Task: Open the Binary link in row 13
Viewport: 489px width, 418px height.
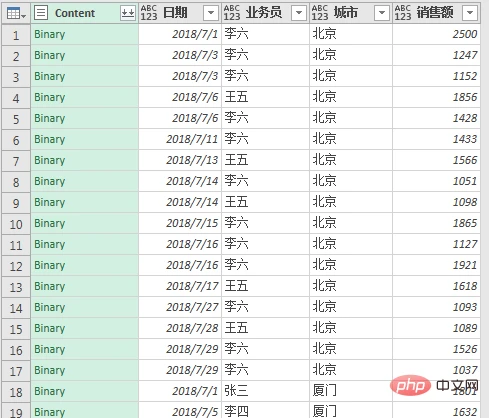Action: point(50,286)
